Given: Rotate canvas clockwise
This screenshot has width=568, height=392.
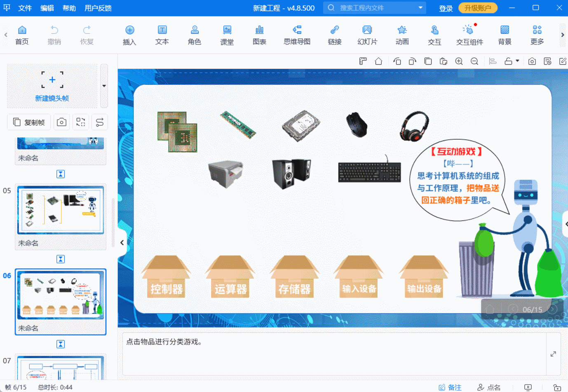Looking at the screenshot, I should pyautogui.click(x=412, y=61).
